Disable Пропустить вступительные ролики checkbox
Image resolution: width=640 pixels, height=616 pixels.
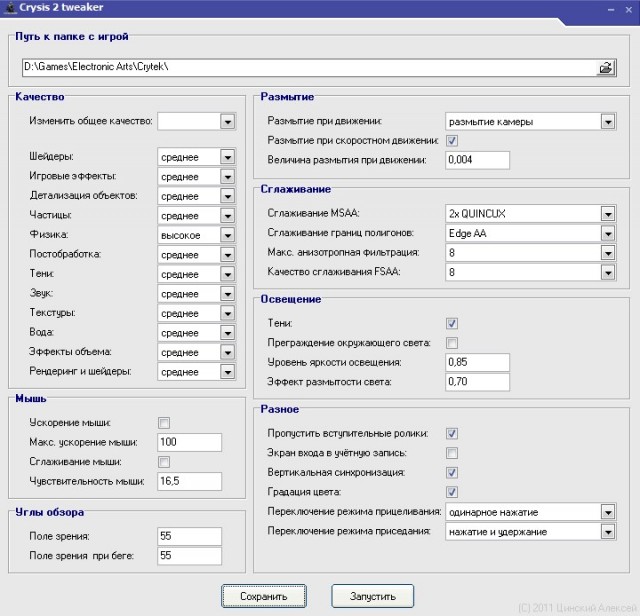(452, 433)
